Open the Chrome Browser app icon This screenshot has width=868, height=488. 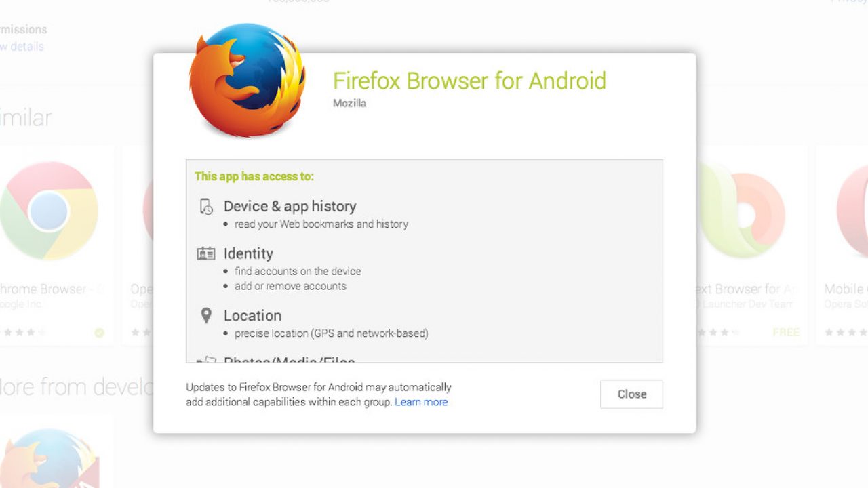[x=49, y=210]
